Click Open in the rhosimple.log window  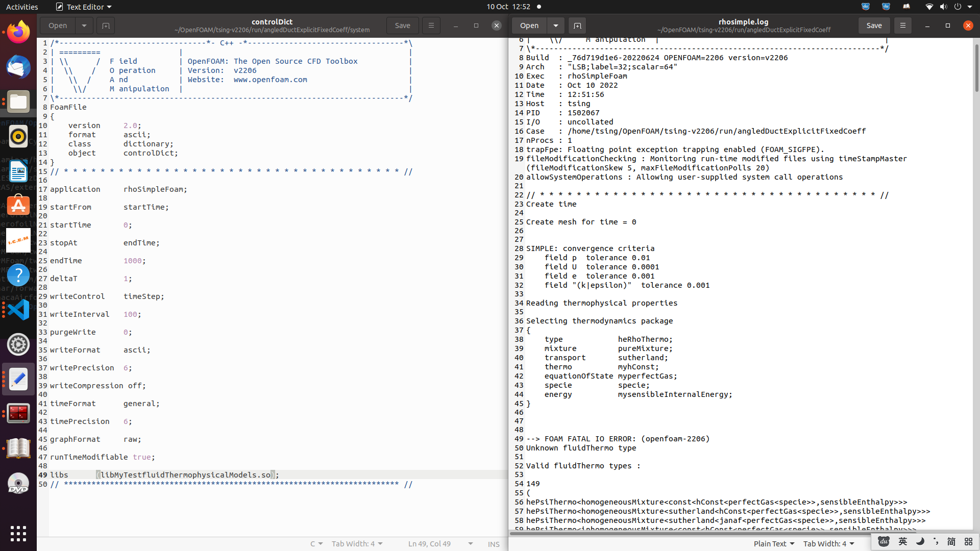[x=528, y=26]
